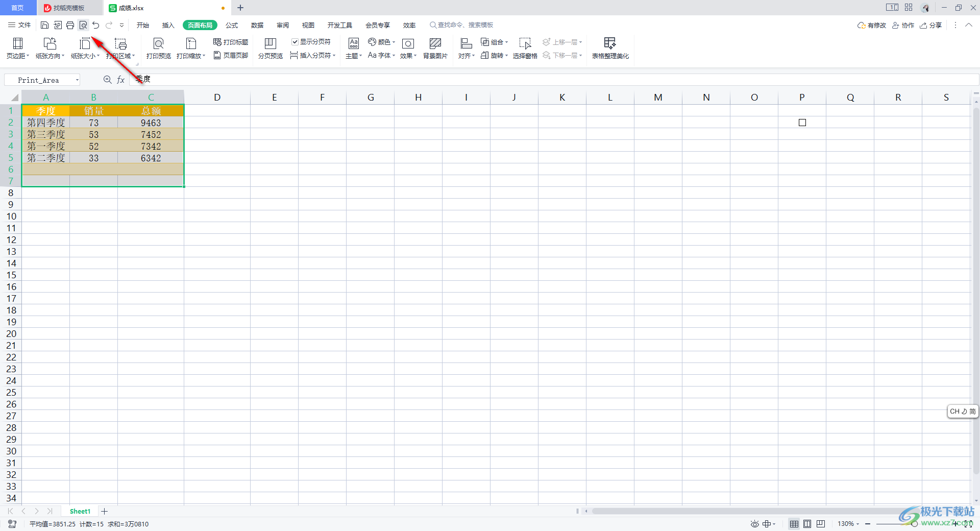Click the fx insert function icon
Viewport: 980px width, 531px height.
121,80
